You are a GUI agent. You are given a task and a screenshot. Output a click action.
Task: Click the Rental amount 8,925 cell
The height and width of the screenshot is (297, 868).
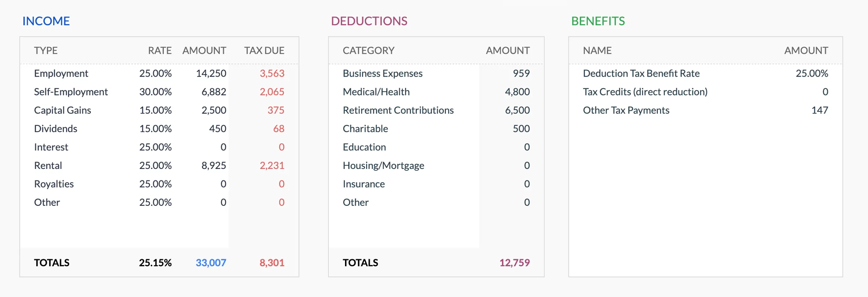pos(213,166)
